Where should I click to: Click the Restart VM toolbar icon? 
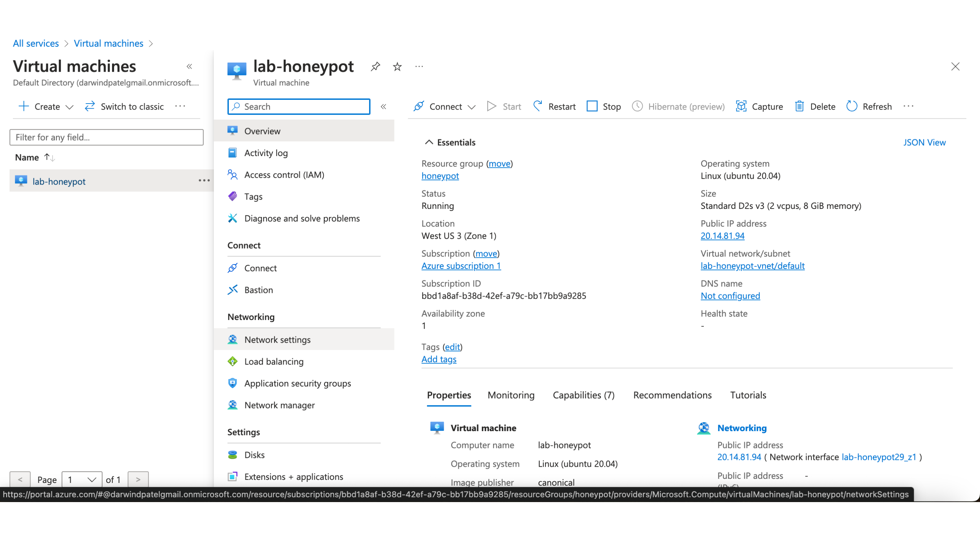click(x=538, y=106)
